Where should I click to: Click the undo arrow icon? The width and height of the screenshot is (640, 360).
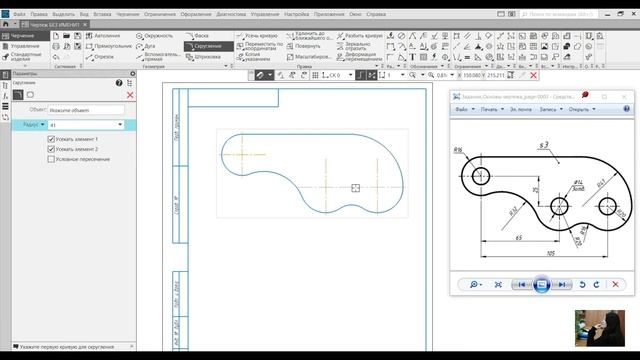(x=56, y=57)
